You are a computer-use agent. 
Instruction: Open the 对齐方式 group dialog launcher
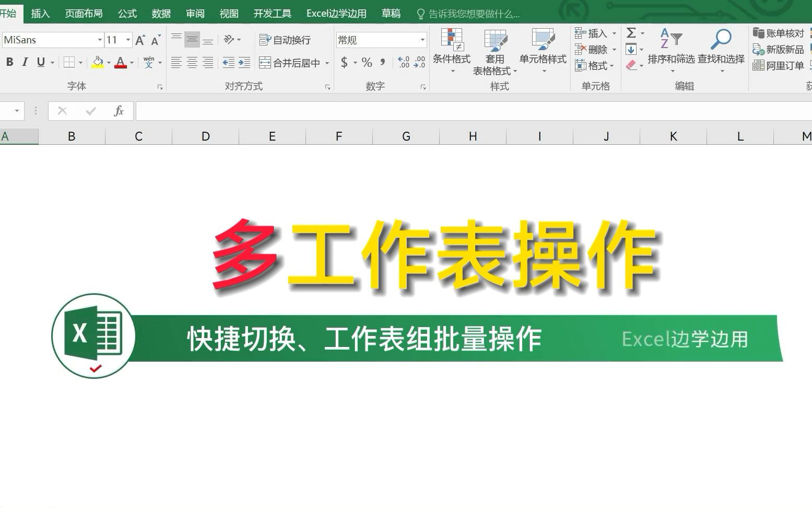click(x=327, y=87)
